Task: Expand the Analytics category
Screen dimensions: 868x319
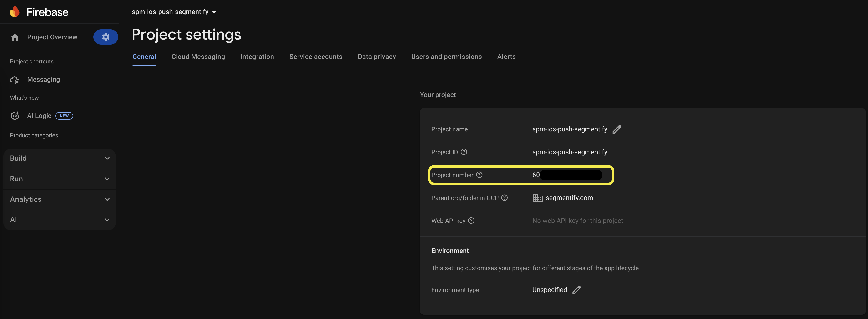Action: (x=59, y=200)
